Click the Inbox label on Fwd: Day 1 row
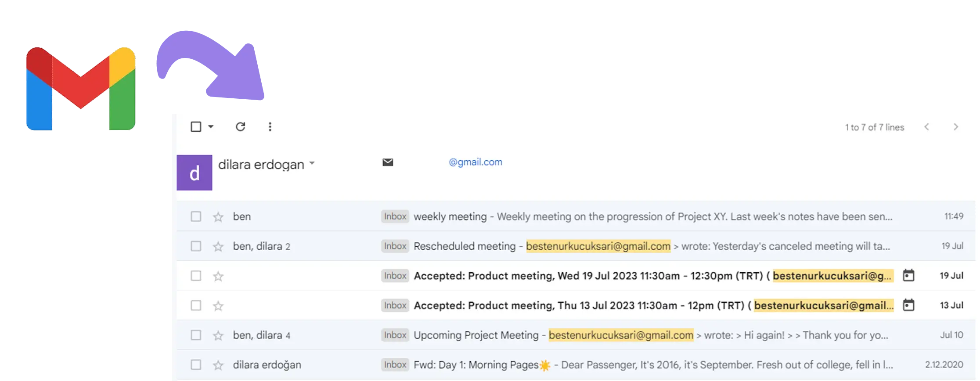 395,365
